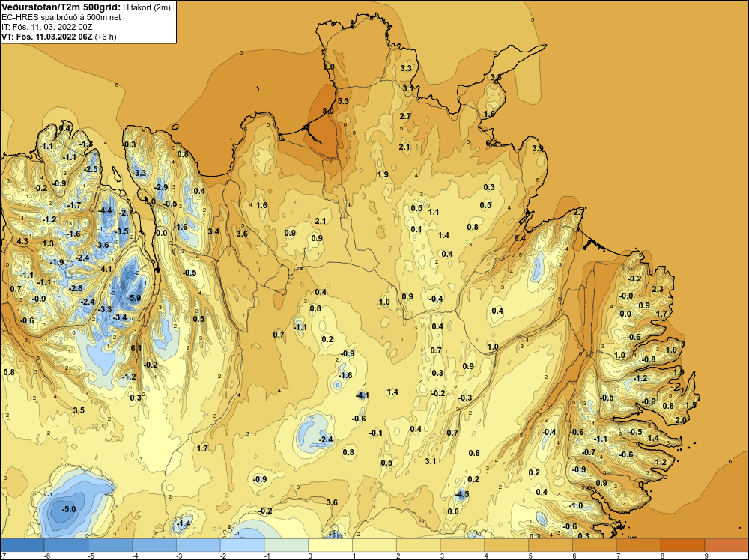Pick the light yellow legend swatch between 0 and 1
This screenshot has width=749, height=560.
tap(330, 545)
